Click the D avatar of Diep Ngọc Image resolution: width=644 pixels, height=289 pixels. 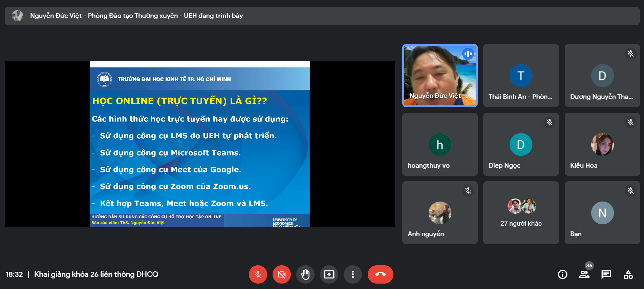click(x=521, y=145)
